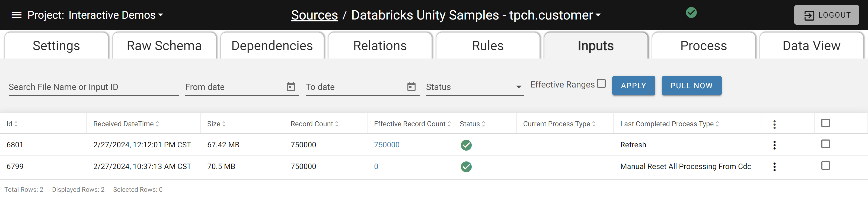Click received time 2/27/2024, 10:37:13 AM CST
This screenshot has width=868, height=198.
pyautogui.click(x=142, y=166)
